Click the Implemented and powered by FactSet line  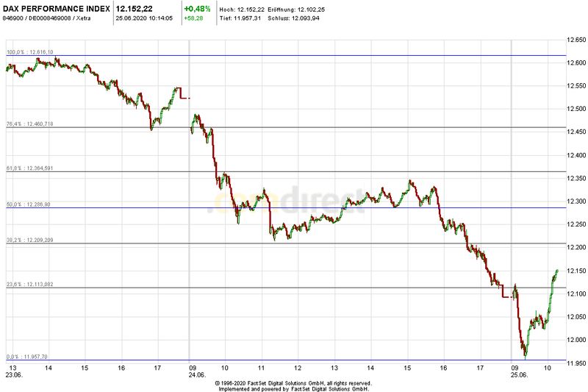[x=293, y=389]
